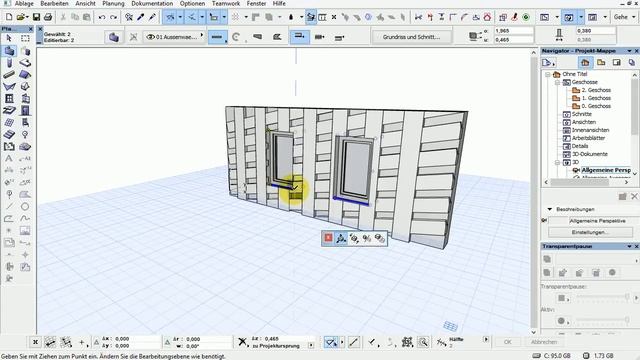Print using the printer icon
Image resolution: width=640 pixels, height=360 pixels.
pos(48,17)
